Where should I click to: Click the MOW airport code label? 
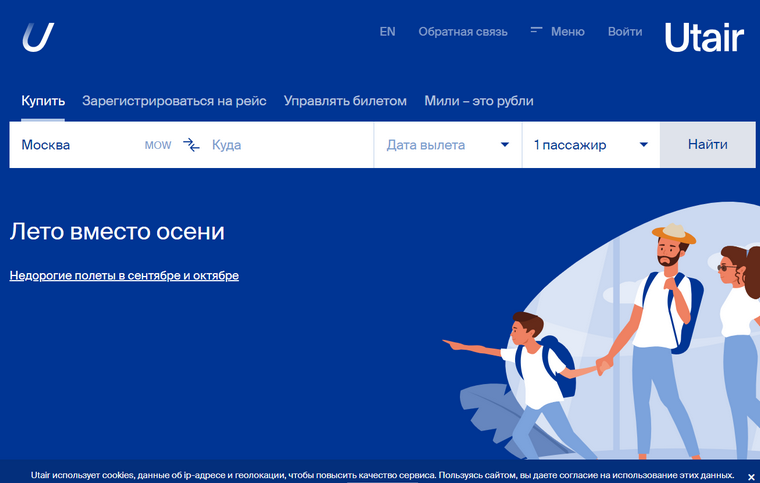point(158,145)
